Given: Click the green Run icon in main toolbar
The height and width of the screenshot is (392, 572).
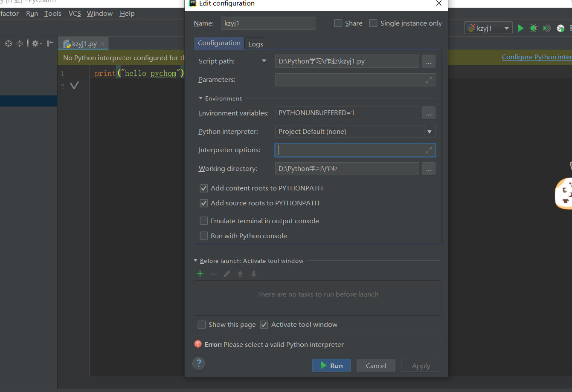Looking at the screenshot, I should point(520,28).
